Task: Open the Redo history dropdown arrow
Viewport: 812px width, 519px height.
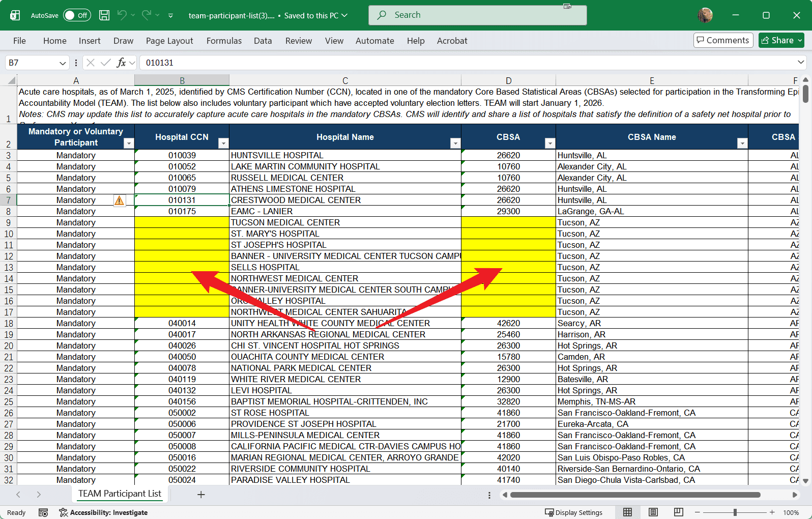Action: pyautogui.click(x=158, y=15)
